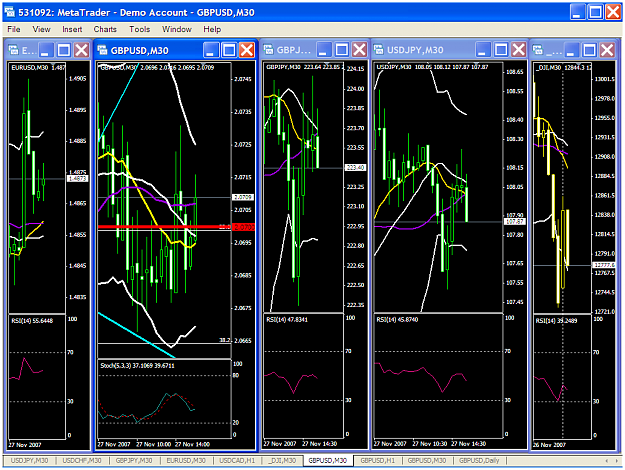Switch to the GBPUSD,Daily bottom tab
The image size is (625, 470).
479,460
